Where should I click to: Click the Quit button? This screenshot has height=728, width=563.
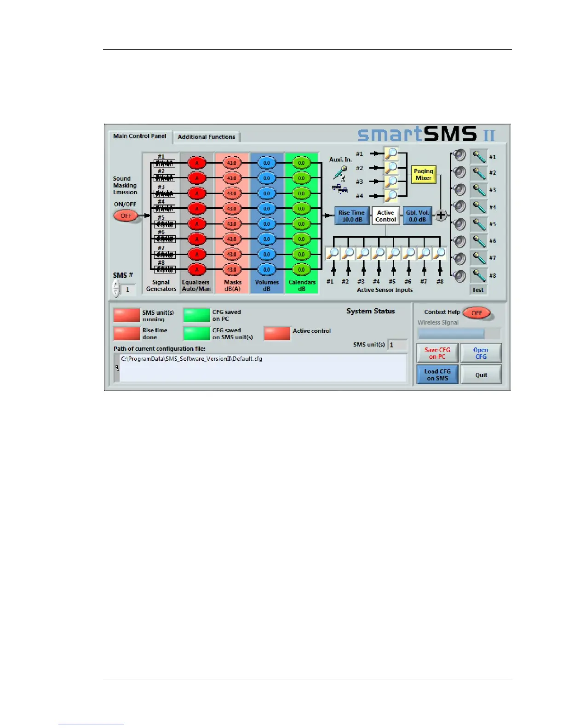481,375
